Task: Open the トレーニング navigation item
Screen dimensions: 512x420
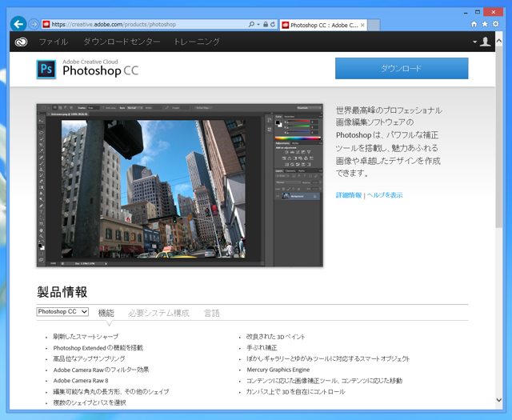Action: (x=197, y=42)
